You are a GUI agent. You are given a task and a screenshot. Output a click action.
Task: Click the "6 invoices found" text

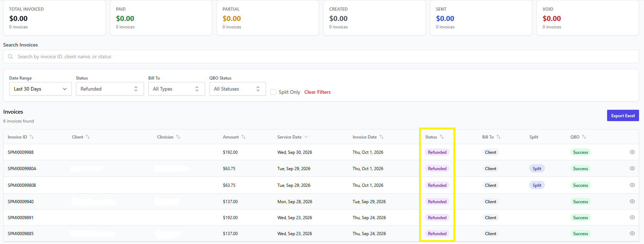pyautogui.click(x=18, y=121)
